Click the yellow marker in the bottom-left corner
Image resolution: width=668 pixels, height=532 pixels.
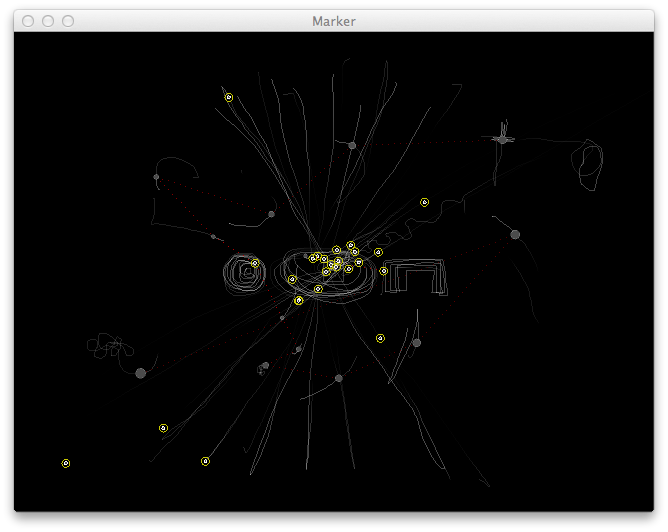(66, 463)
